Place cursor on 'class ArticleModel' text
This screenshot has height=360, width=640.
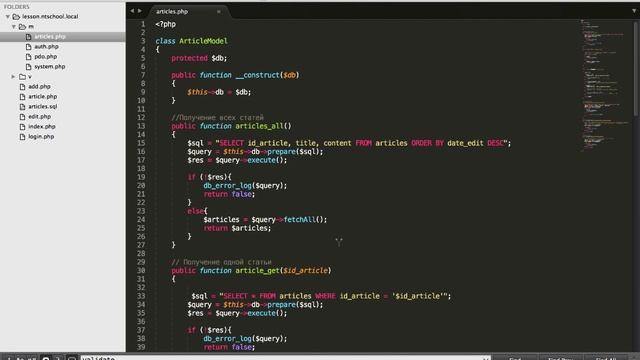191,41
